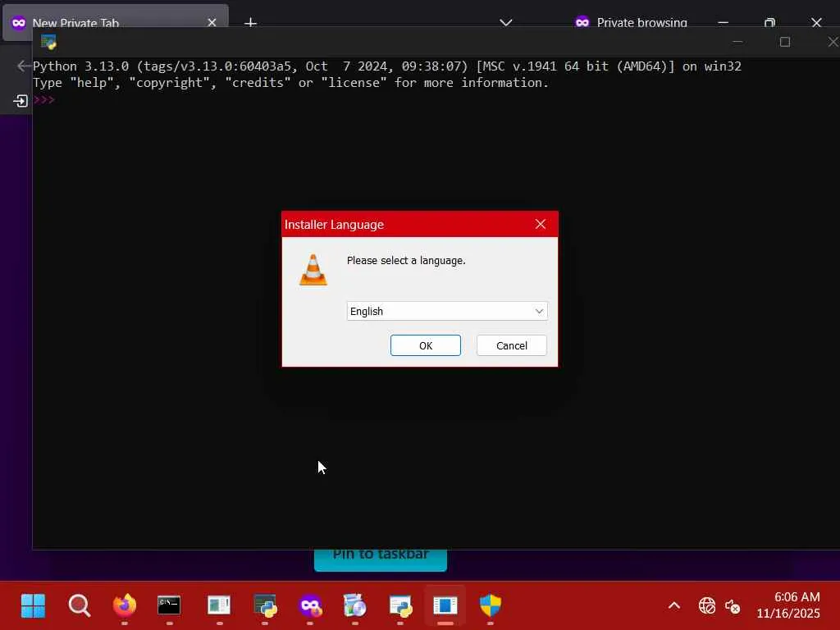This screenshot has width=840, height=630.
Task: Open the Command Prompt taskbar icon
Action: coord(169,606)
